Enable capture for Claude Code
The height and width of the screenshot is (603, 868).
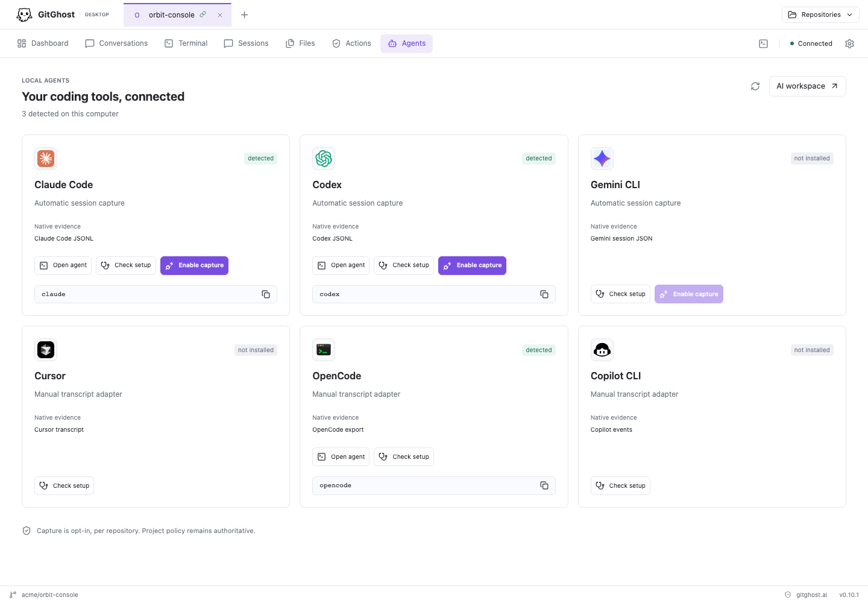coord(194,265)
